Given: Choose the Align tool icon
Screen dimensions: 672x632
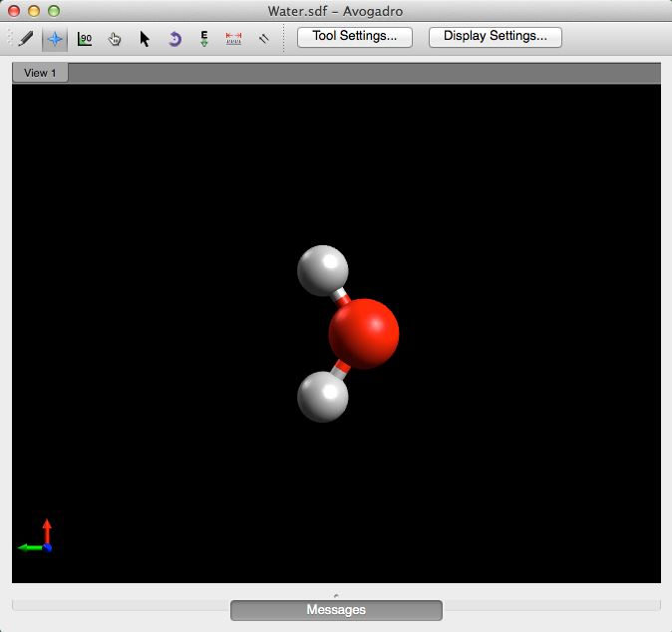Looking at the screenshot, I should click(x=264, y=39).
